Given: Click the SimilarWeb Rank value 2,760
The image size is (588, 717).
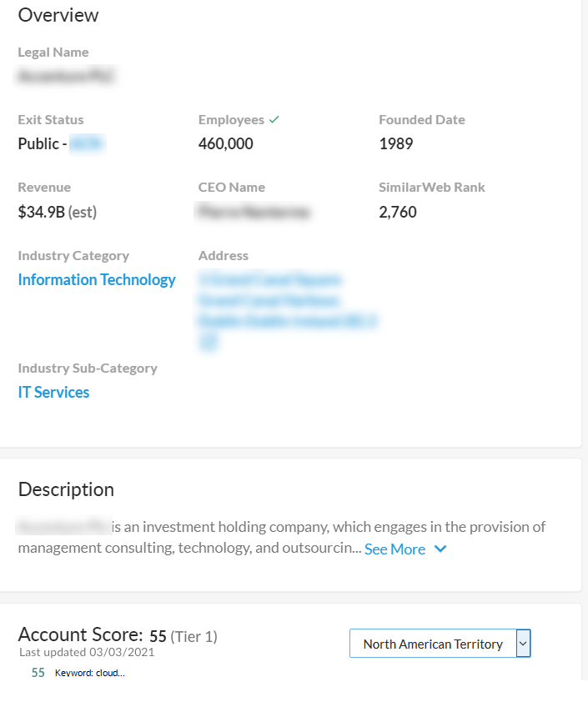Looking at the screenshot, I should coord(397,212).
